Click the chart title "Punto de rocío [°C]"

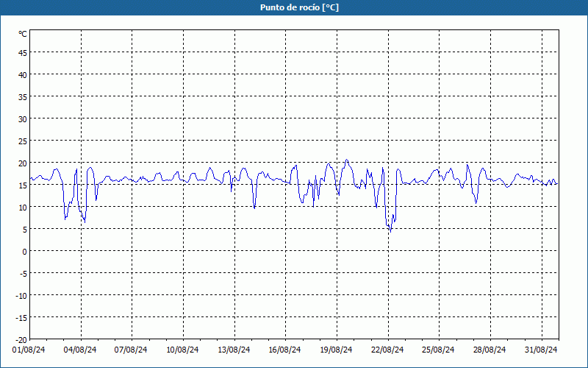299,7
